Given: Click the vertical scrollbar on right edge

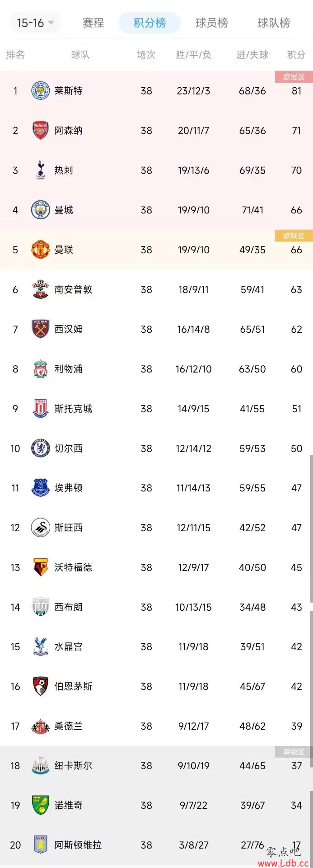Looking at the screenshot, I should (311, 529).
